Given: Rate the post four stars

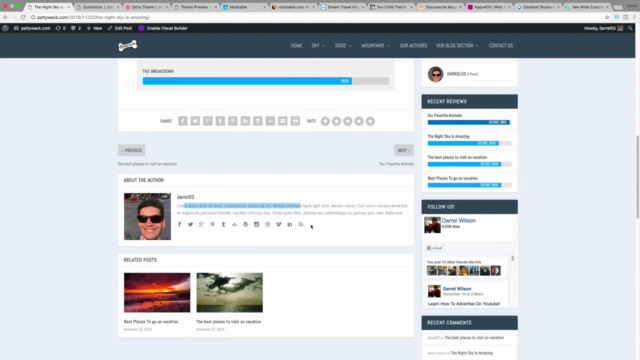Looking at the screenshot, I should [x=359, y=121].
